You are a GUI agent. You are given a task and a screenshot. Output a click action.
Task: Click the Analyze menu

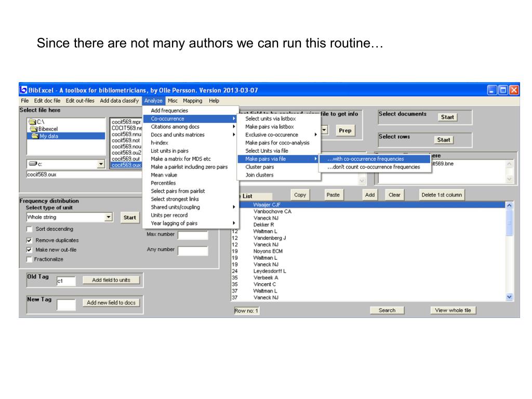click(153, 101)
